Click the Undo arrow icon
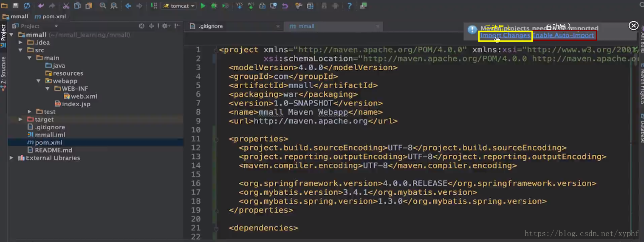Image resolution: width=644 pixels, height=242 pixels. click(41, 6)
